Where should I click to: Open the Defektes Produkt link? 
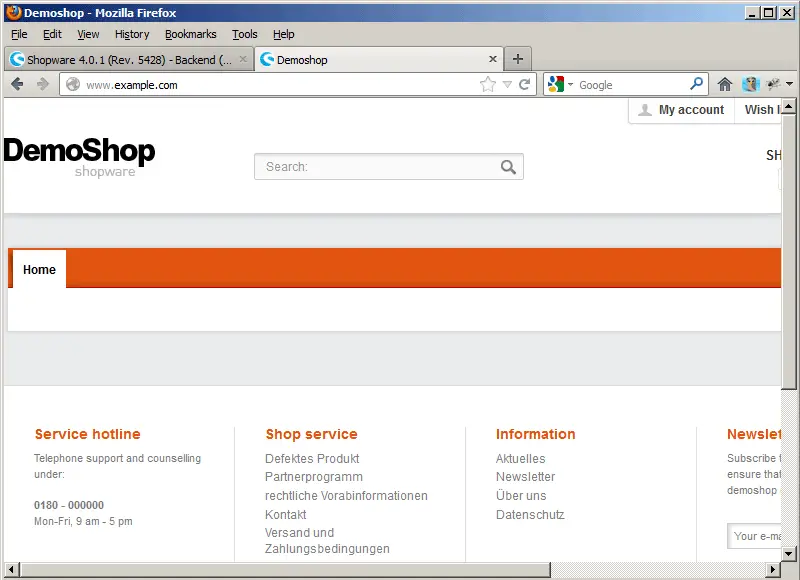click(312, 459)
